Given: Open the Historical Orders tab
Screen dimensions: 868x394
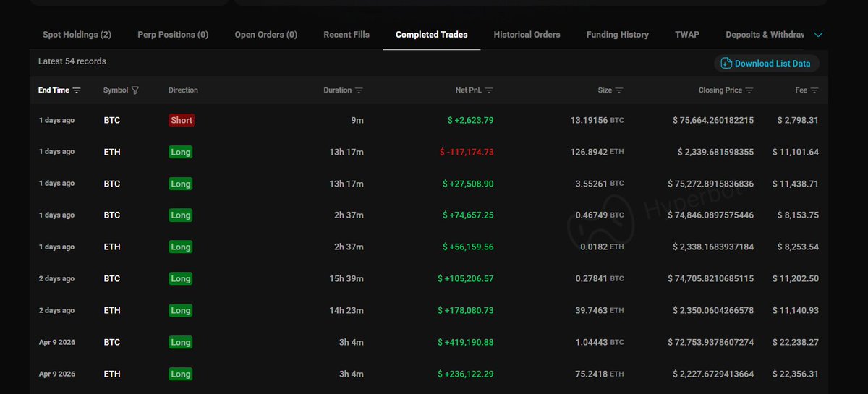Looking at the screenshot, I should coord(527,35).
